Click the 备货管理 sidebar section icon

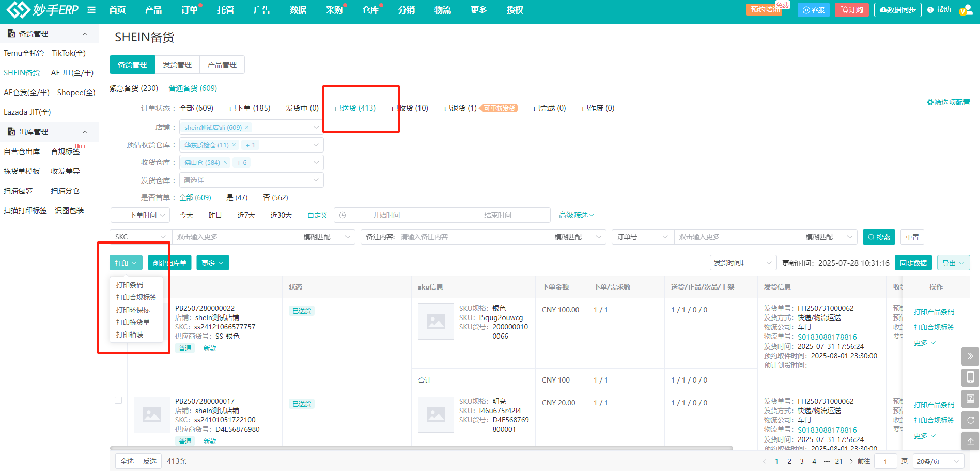[x=11, y=34]
